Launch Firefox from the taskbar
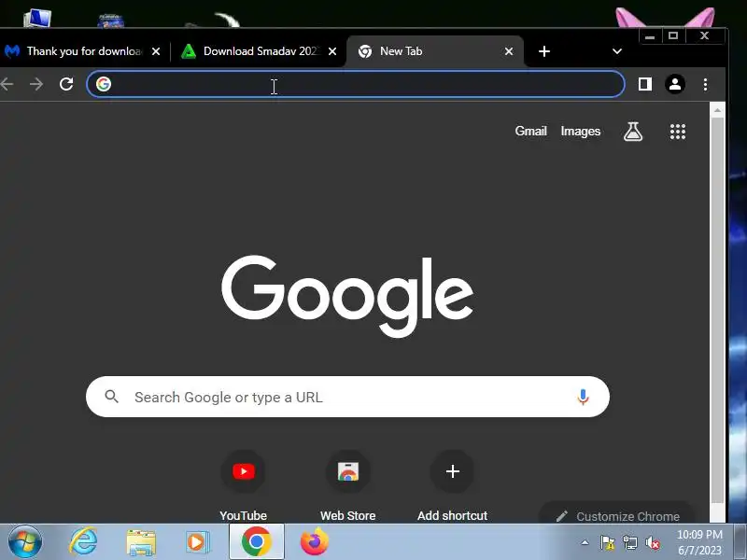The image size is (747, 560). pyautogui.click(x=314, y=542)
